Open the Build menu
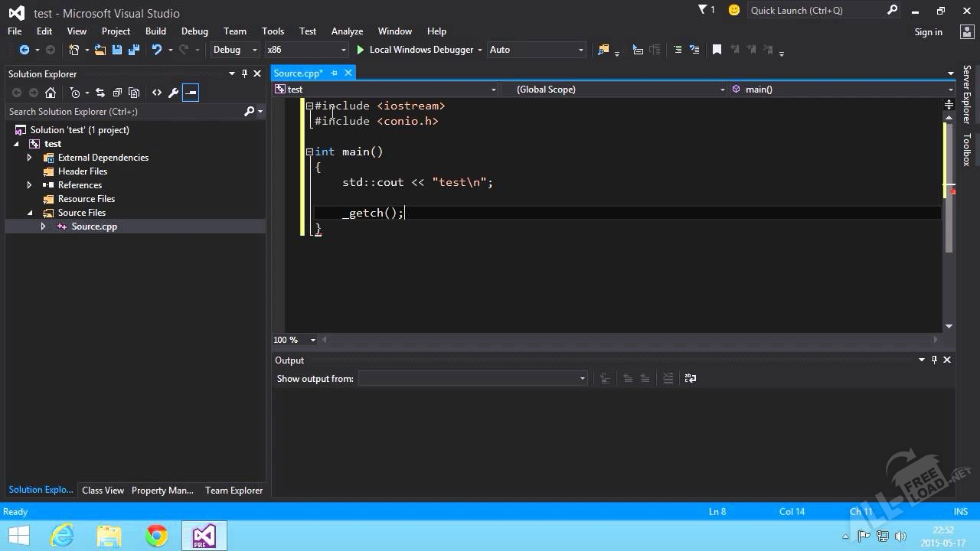 coord(155,31)
